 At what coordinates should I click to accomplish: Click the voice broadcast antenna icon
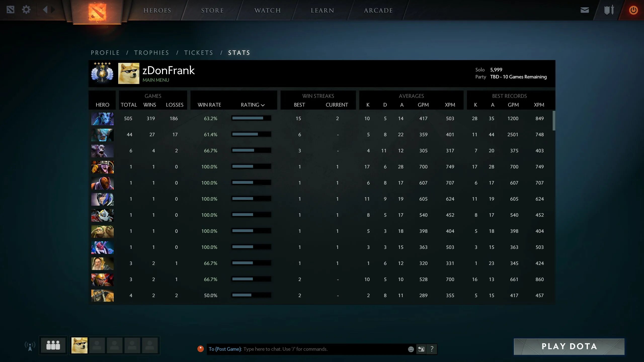pos(30,346)
